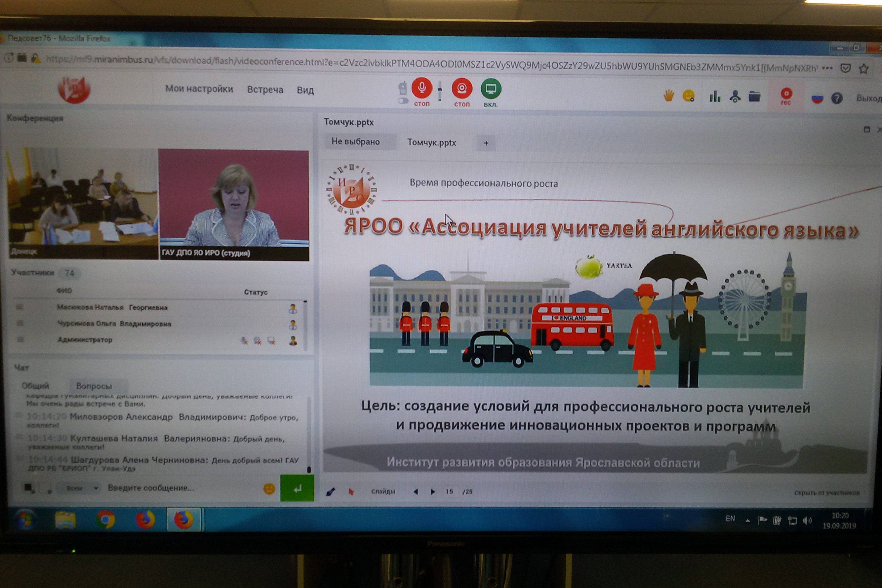Viewport: 882px width, 588px height.
Task: Open row menu for Масюкова Наталья Георгиевна
Action: tap(20, 307)
